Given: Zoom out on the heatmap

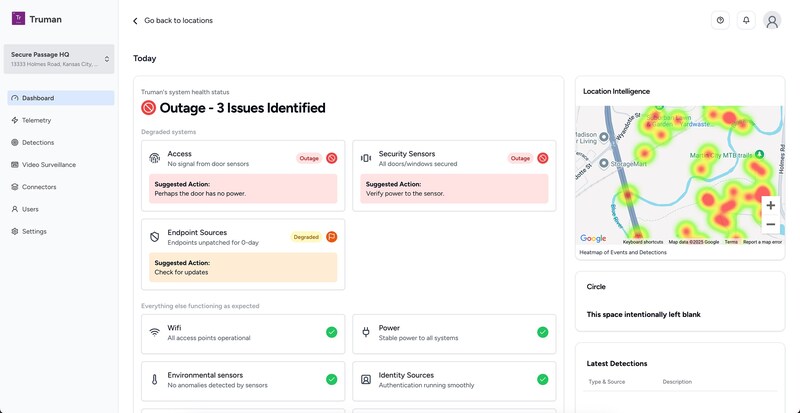Looking at the screenshot, I should point(770,225).
